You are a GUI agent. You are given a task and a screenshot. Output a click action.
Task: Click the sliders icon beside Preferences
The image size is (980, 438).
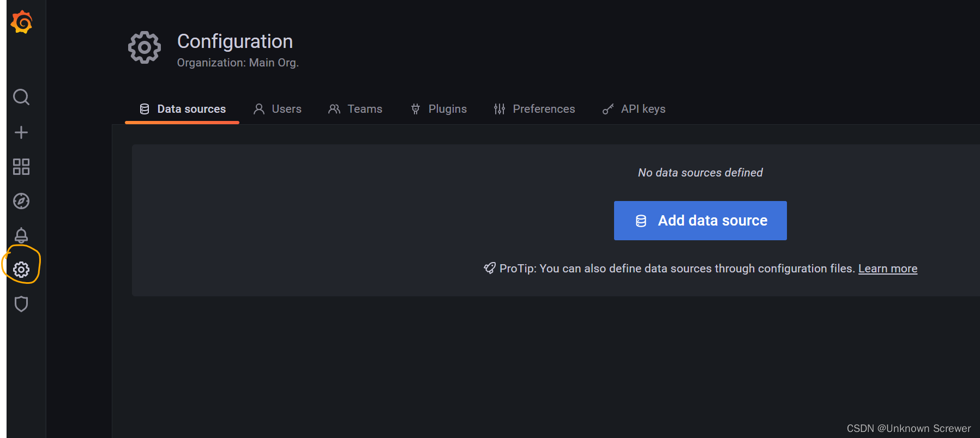500,109
